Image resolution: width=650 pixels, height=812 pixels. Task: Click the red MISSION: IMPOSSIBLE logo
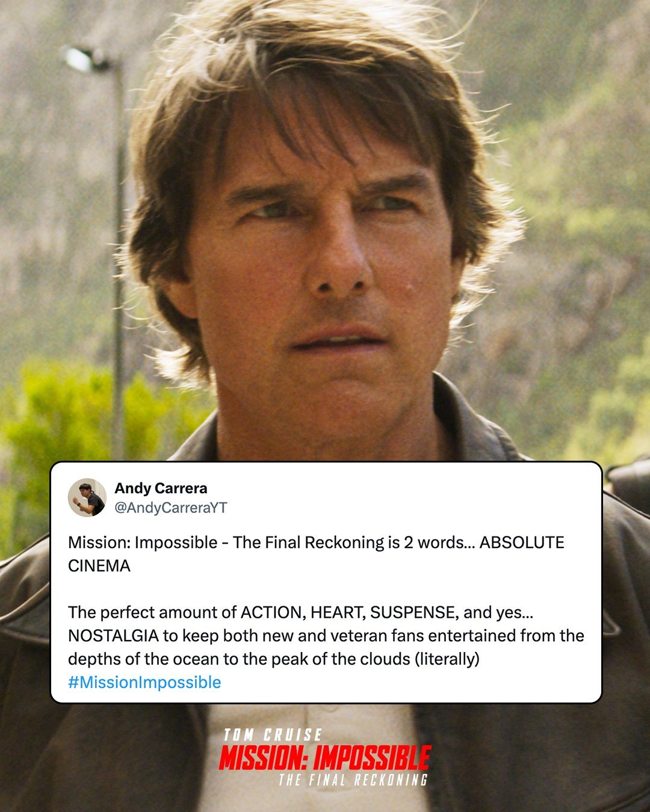point(325,758)
